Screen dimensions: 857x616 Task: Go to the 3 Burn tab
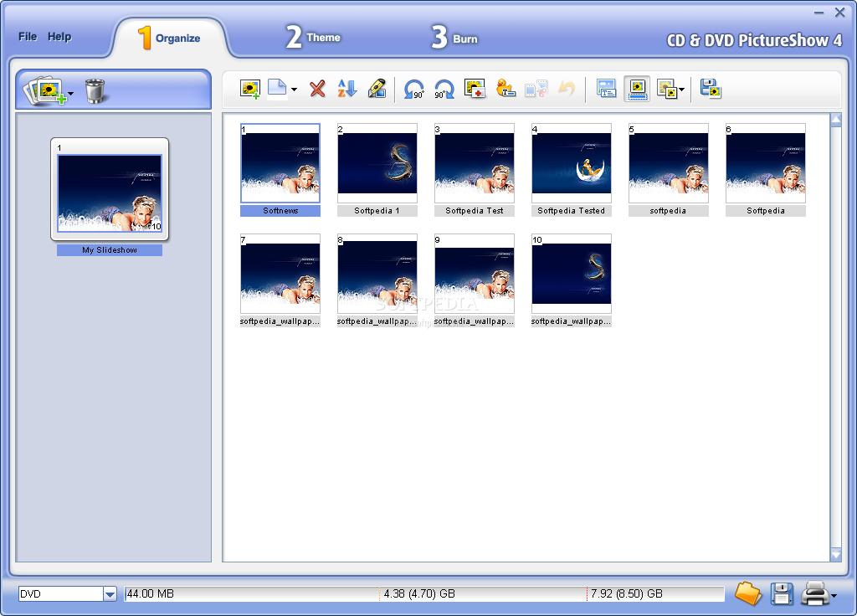(454, 38)
